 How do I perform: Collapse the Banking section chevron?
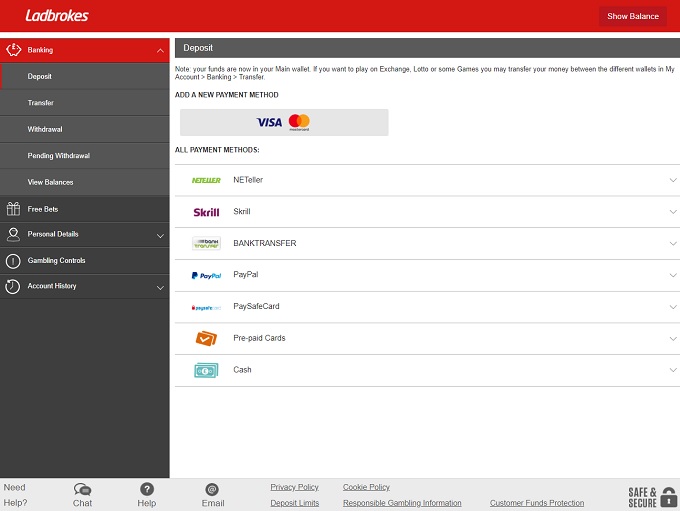[160, 50]
